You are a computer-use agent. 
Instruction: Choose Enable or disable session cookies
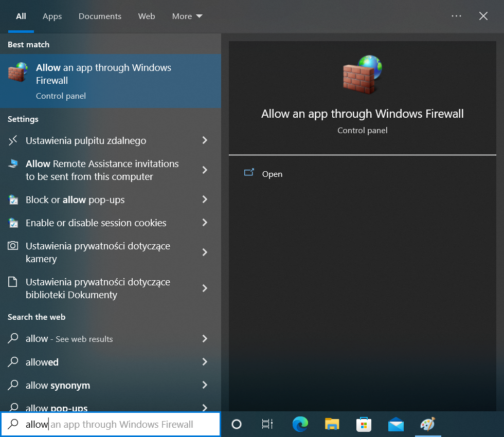96,223
